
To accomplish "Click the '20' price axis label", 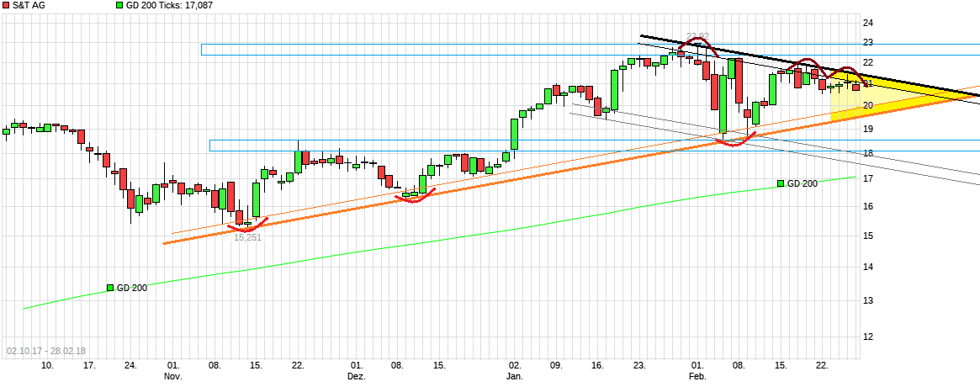I will click(868, 105).
